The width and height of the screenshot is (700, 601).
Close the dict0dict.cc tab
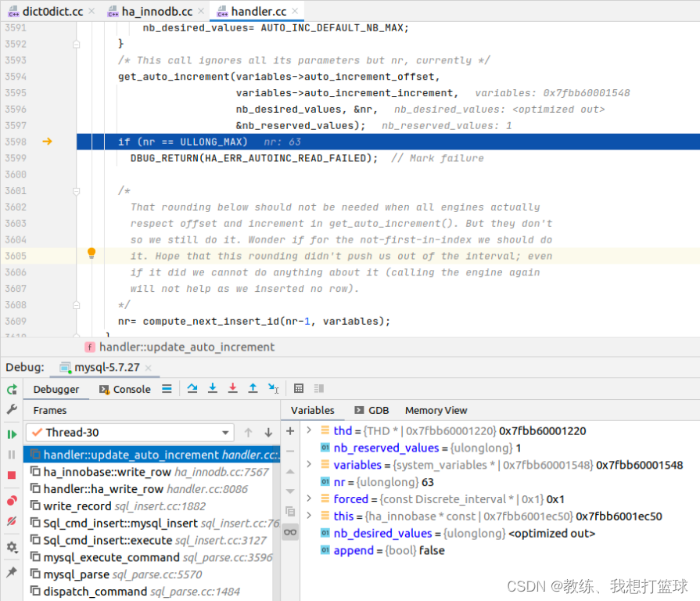92,11
